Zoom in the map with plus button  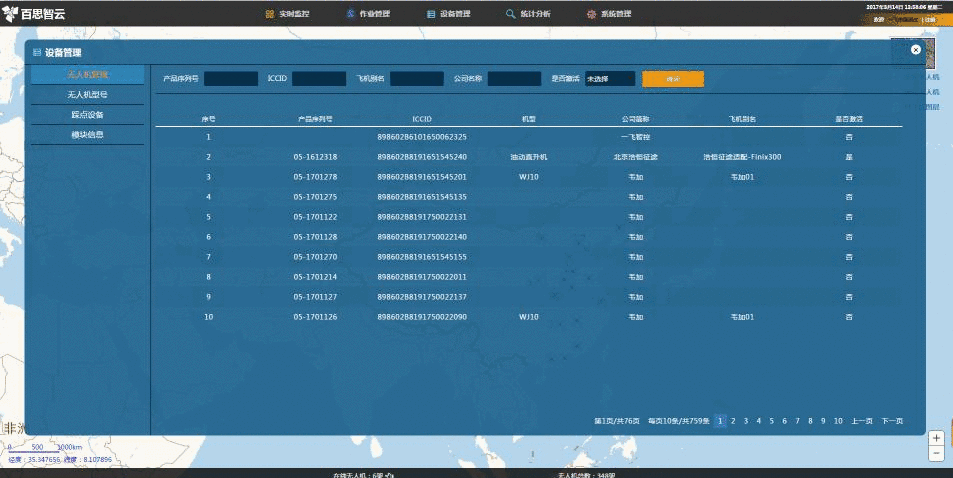click(x=936, y=438)
